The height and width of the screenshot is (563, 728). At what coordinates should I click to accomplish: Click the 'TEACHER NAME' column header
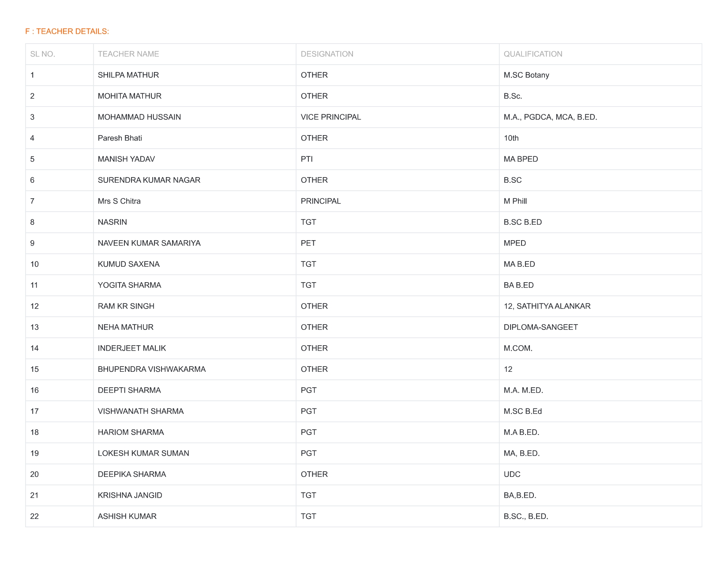(128, 54)
